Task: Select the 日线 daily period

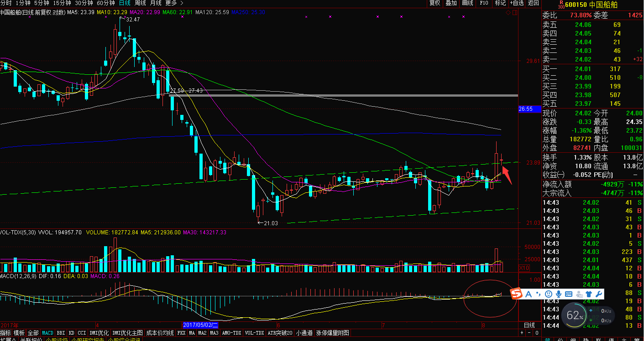Action: point(125,3)
